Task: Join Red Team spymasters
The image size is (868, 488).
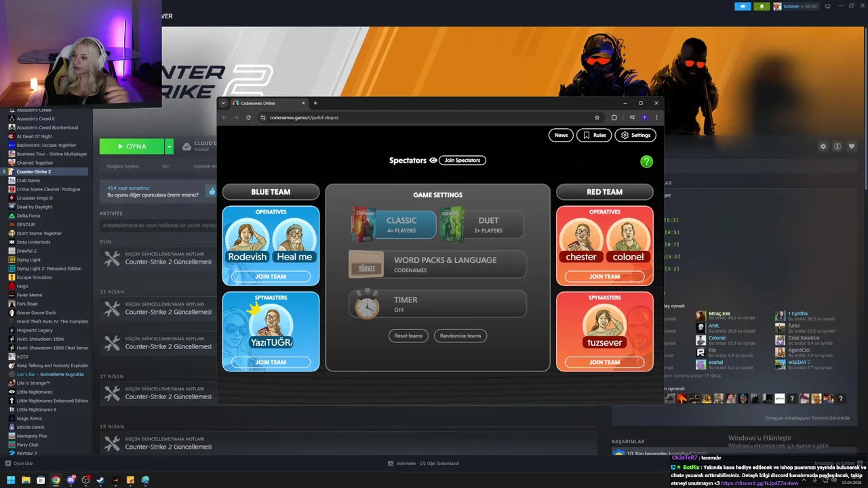Action: tap(604, 362)
